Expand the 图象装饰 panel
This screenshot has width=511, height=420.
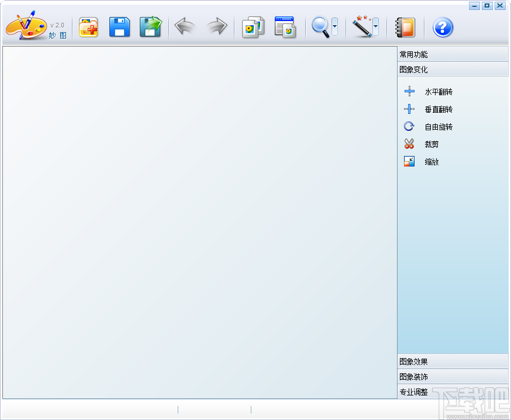click(x=453, y=377)
